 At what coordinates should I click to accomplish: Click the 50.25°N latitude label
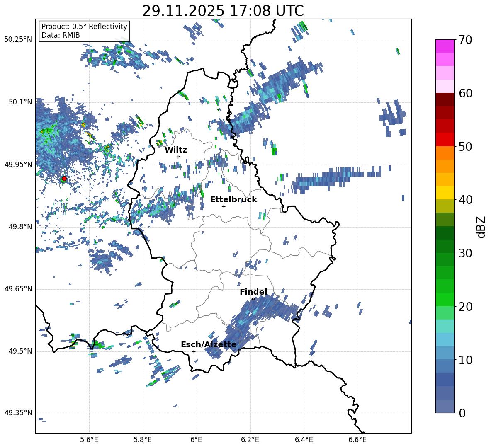18,40
